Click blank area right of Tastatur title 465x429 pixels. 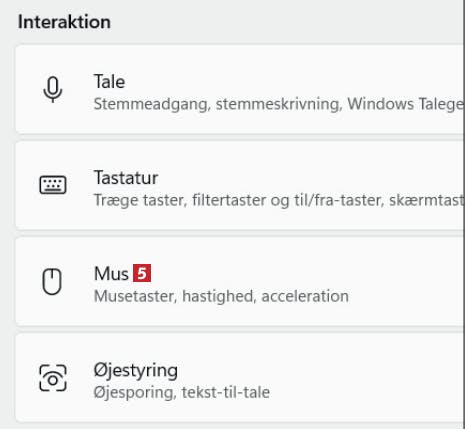(x=300, y=177)
